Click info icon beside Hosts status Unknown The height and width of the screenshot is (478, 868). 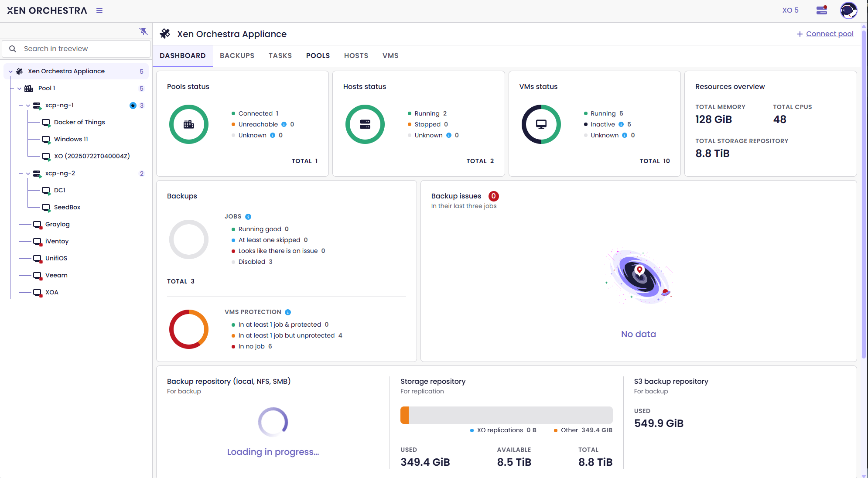click(449, 135)
